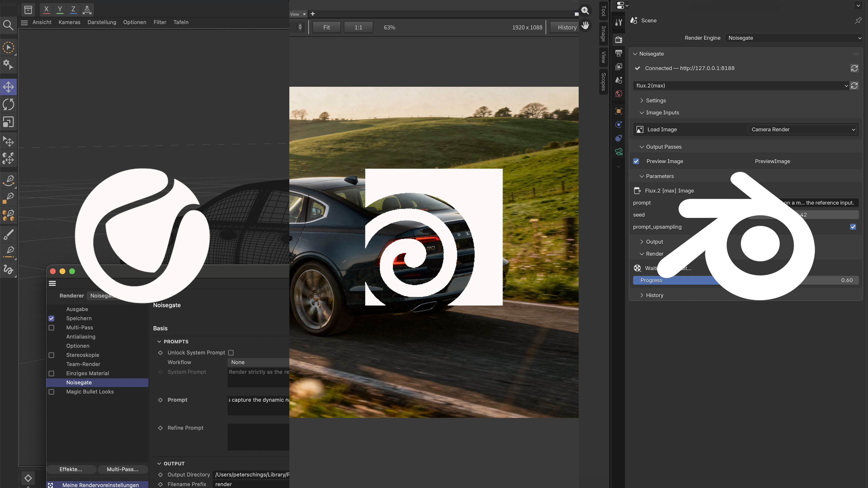Image resolution: width=868 pixels, height=488 pixels.
Task: Click the pin icon beside Scene
Action: pos(858,20)
